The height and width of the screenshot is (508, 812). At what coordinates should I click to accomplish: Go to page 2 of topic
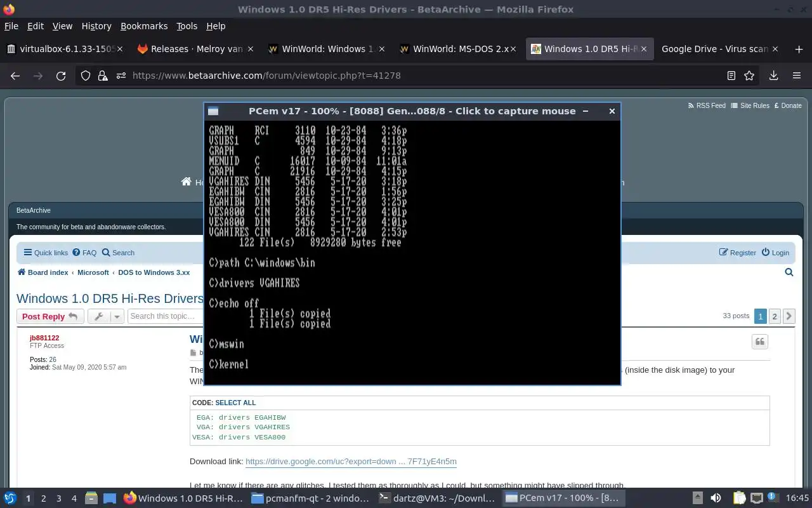(775, 316)
